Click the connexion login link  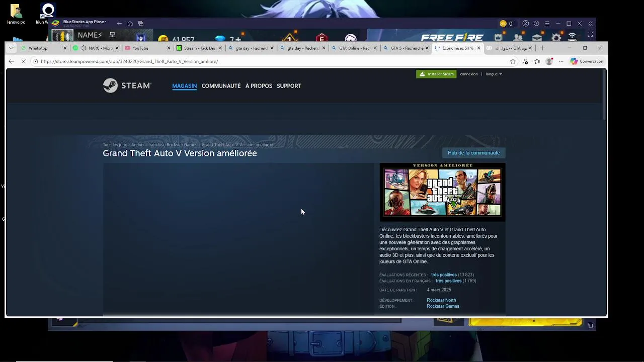click(x=469, y=74)
